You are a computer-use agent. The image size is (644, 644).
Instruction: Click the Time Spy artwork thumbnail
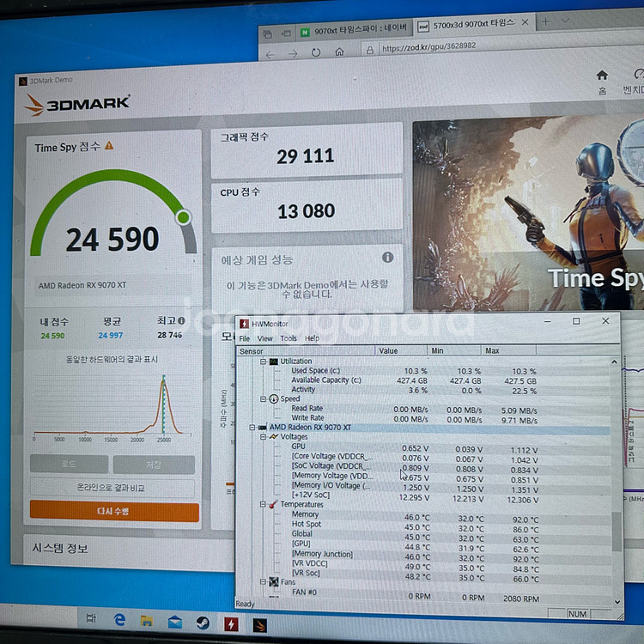pyautogui.click(x=528, y=214)
